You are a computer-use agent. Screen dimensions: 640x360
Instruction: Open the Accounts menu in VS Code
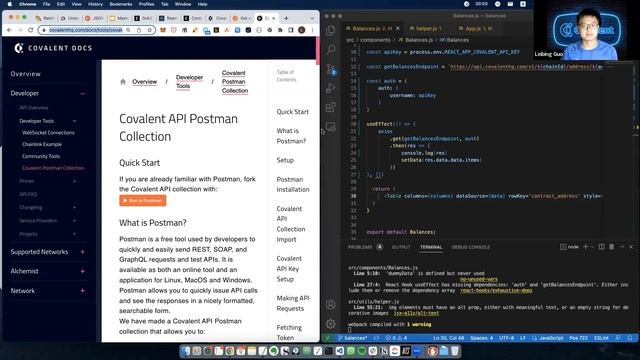click(x=331, y=304)
